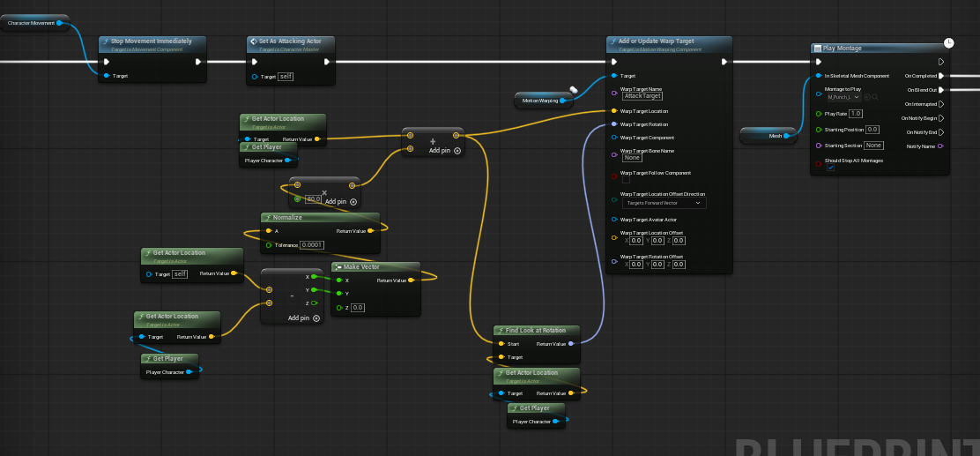Image resolution: width=980 pixels, height=456 pixels.
Task: Click the Warp Target Bone Name pin
Action: (614, 154)
